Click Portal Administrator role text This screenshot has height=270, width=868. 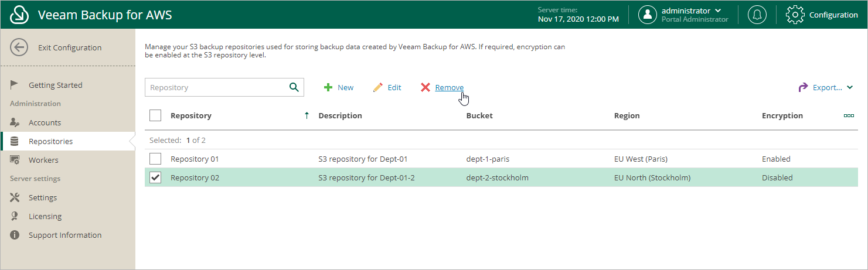[x=695, y=19]
